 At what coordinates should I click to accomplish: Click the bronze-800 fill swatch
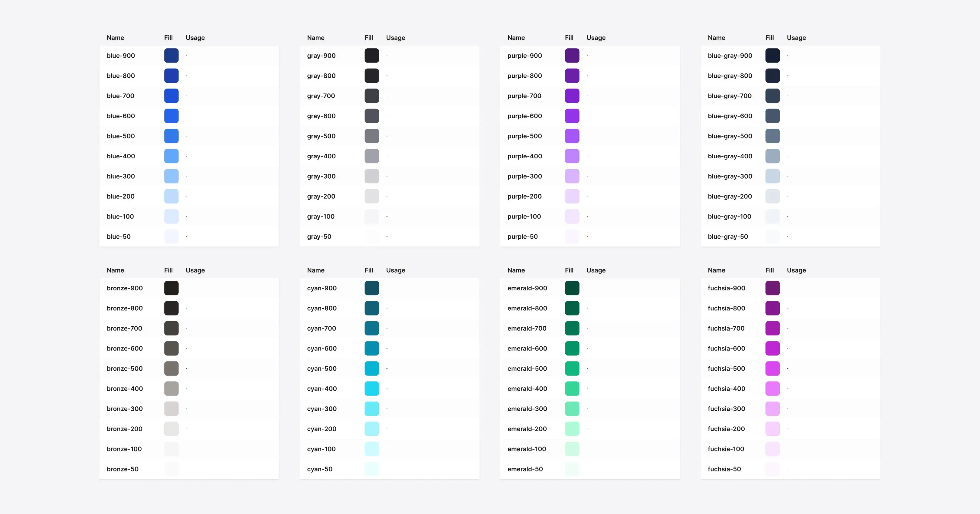coord(171,308)
